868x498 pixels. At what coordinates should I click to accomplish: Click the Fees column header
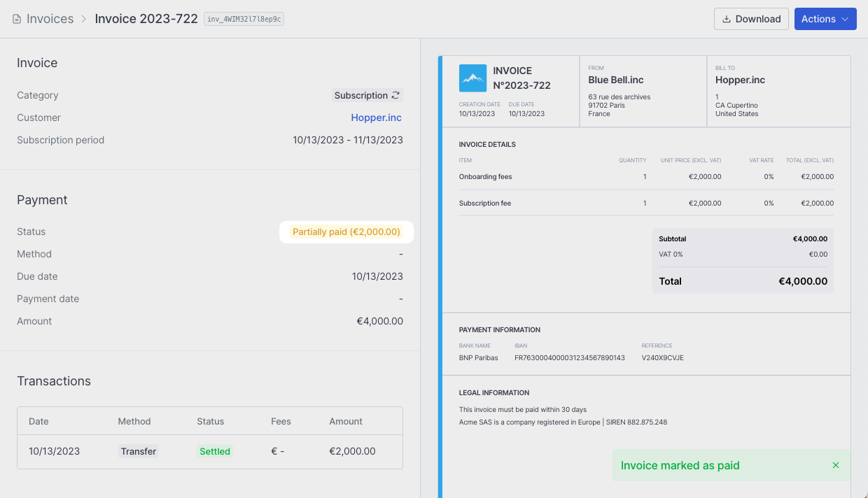point(281,421)
